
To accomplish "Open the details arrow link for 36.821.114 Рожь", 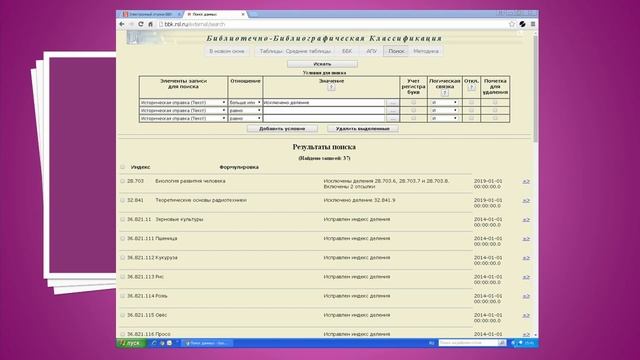I will click(526, 296).
